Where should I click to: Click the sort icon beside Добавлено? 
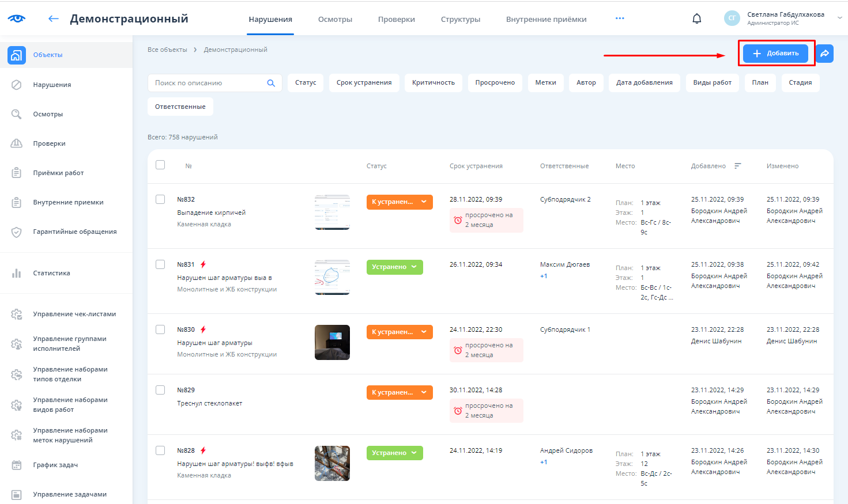(x=737, y=166)
